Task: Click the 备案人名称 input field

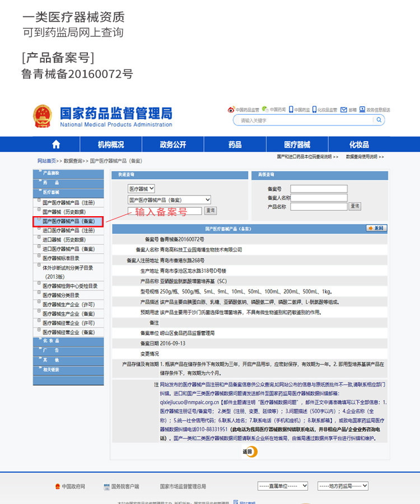Action: pyautogui.click(x=319, y=198)
